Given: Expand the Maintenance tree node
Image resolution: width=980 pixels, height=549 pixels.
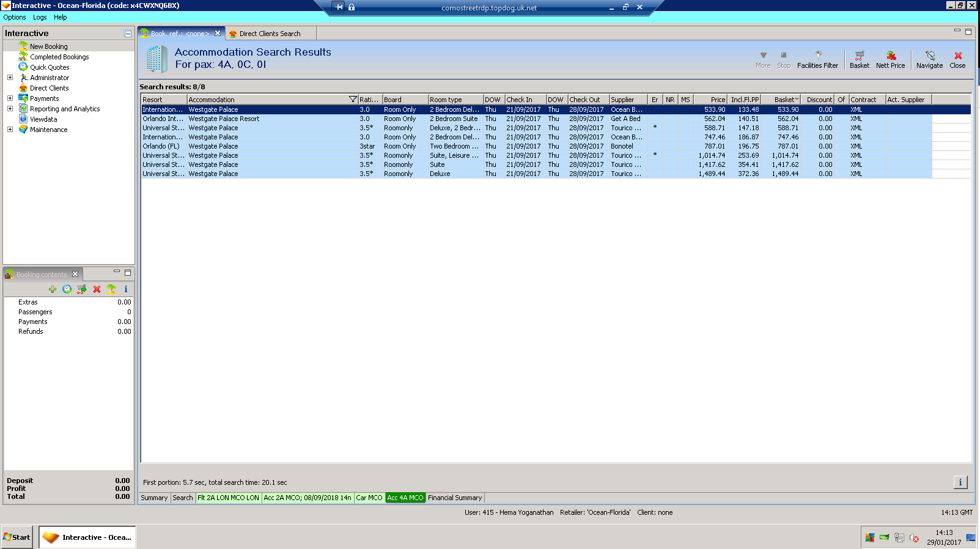Looking at the screenshot, I should pos(10,130).
